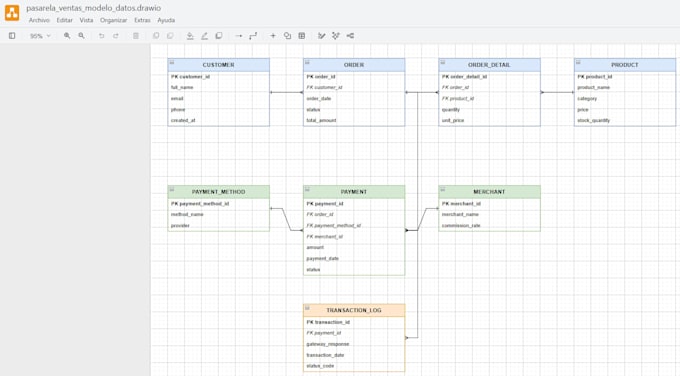Click the branching share toolbar icon
The height and width of the screenshot is (376, 680).
click(x=350, y=36)
